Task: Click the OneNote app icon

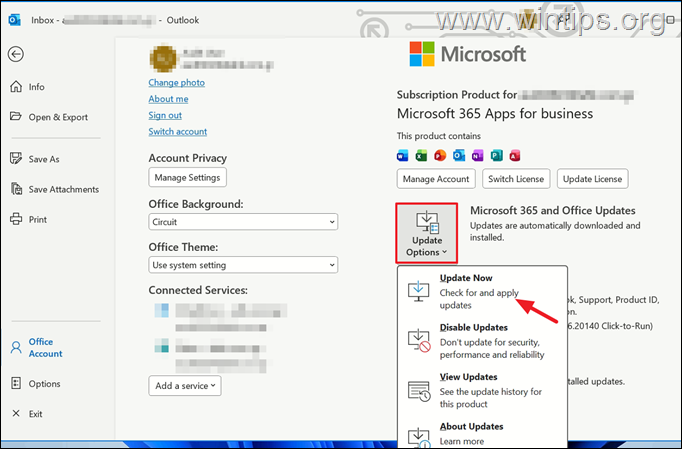Action: pyautogui.click(x=478, y=155)
